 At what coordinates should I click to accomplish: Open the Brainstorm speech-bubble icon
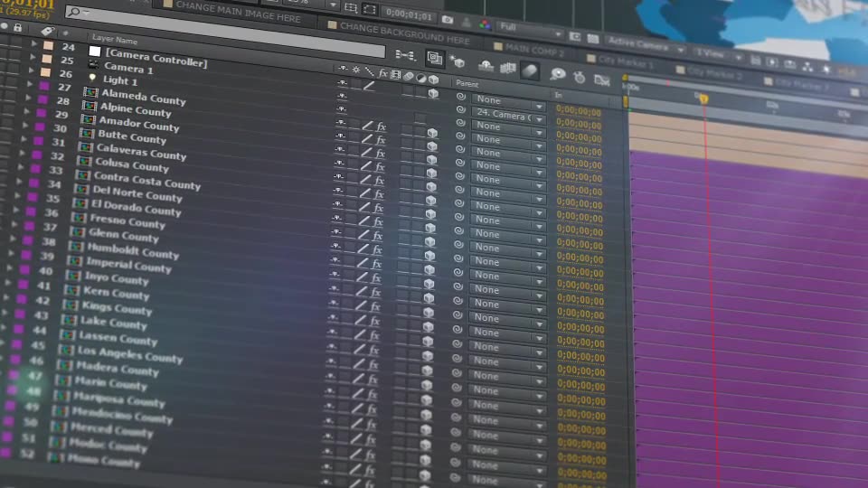[x=557, y=74]
